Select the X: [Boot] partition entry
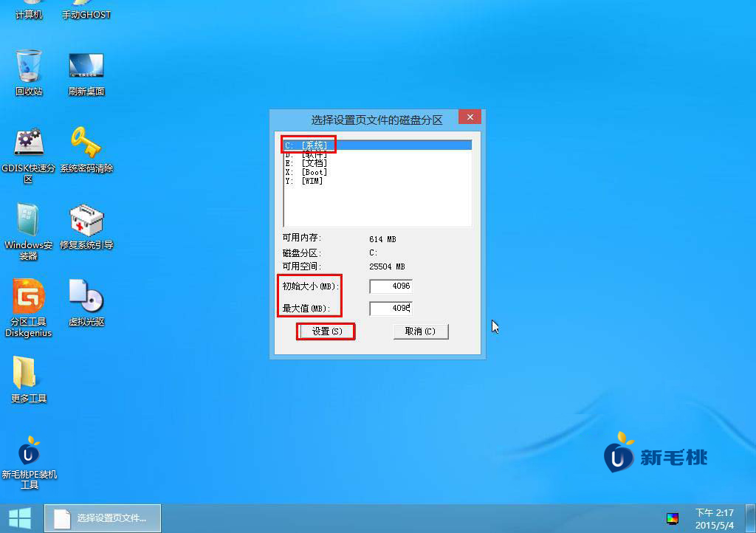 pos(306,172)
